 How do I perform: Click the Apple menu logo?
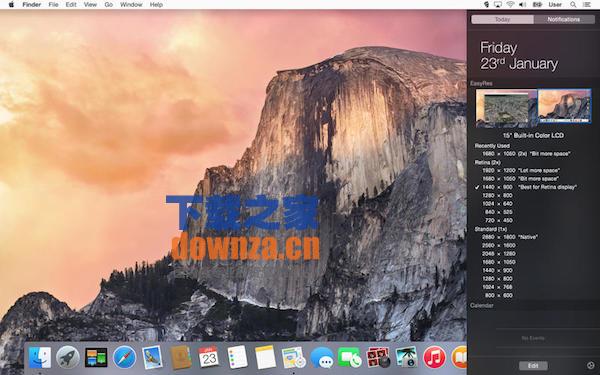pos(11,5)
